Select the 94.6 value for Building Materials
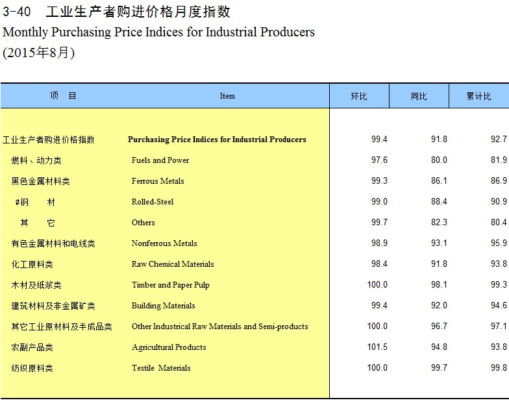509x420 pixels. click(499, 305)
